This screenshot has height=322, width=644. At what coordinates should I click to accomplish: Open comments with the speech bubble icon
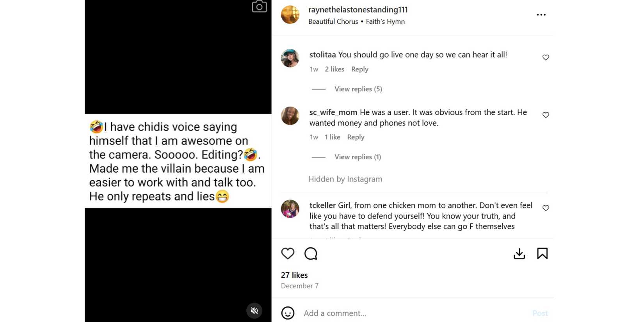[311, 254]
